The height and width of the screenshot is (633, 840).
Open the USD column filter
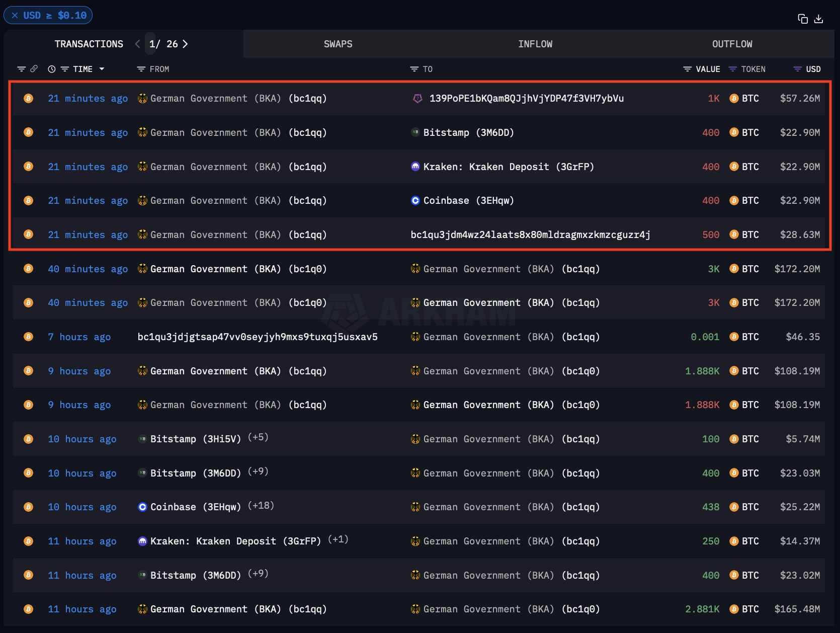coord(797,69)
